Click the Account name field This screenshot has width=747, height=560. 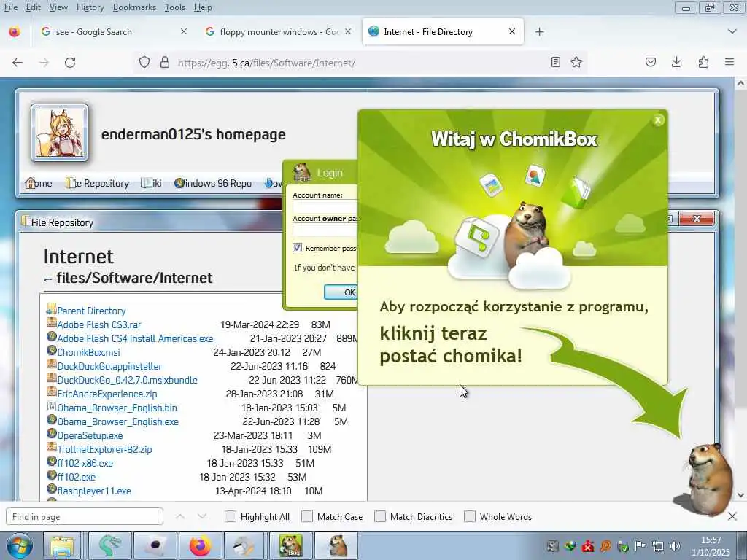(325, 206)
